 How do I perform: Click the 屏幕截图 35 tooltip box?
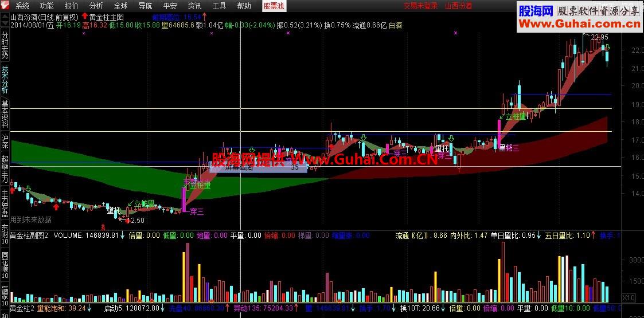pyautogui.click(x=259, y=167)
